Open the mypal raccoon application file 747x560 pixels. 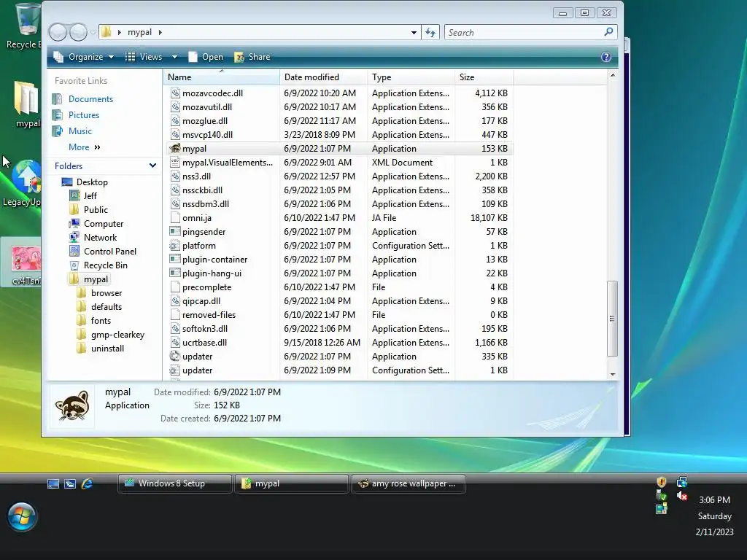coord(175,149)
